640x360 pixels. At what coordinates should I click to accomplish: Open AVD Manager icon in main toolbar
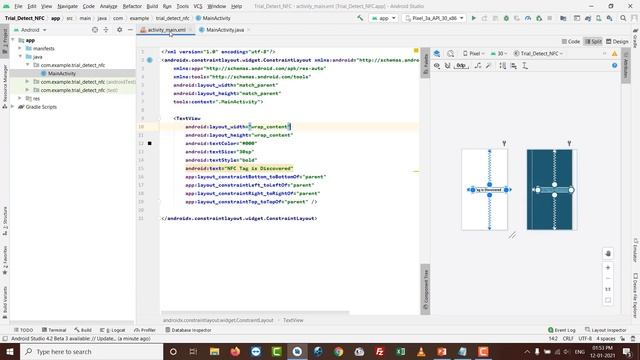598,18
